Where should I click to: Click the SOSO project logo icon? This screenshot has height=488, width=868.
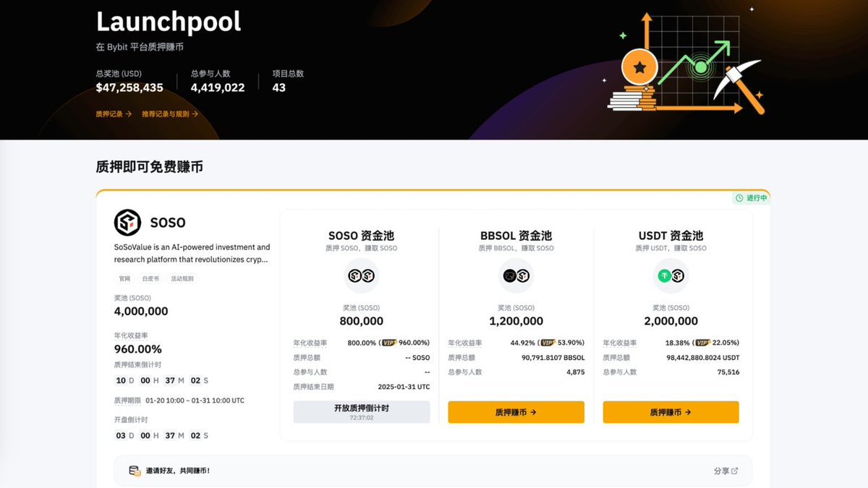(127, 223)
